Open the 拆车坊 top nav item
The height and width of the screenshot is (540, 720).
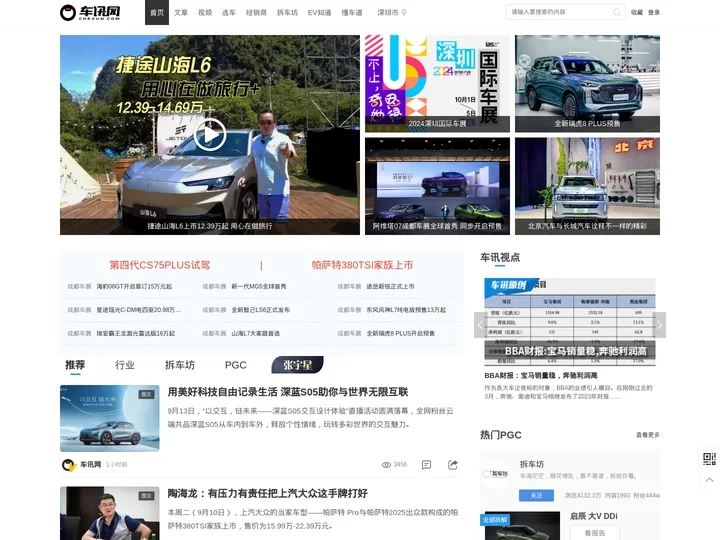coord(287,12)
